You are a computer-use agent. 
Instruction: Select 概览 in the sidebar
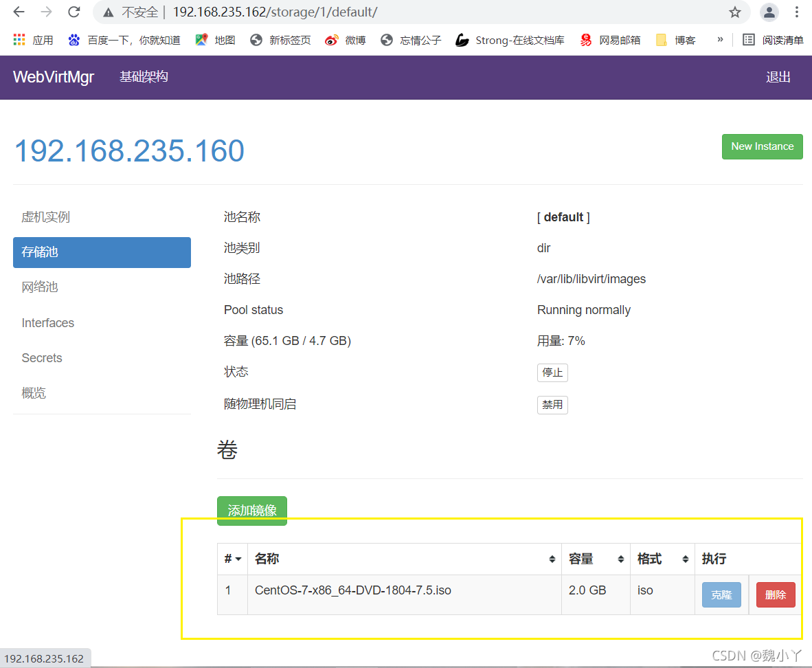(x=102, y=393)
